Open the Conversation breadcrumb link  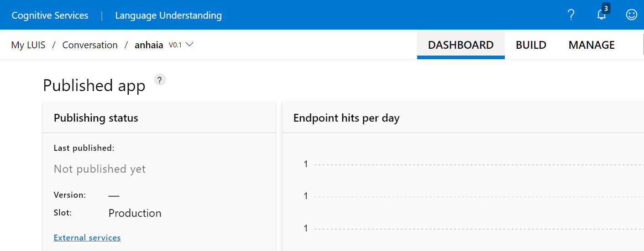(90, 45)
